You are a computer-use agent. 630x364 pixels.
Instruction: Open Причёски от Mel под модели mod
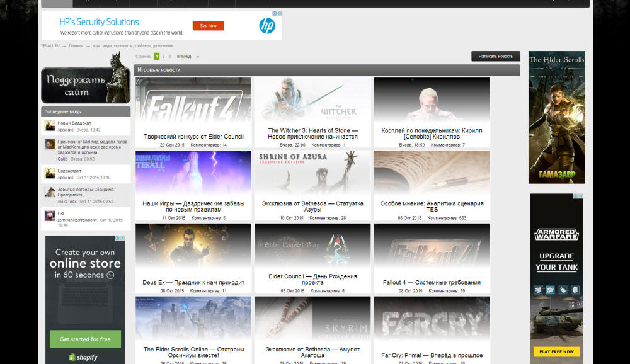point(93,147)
